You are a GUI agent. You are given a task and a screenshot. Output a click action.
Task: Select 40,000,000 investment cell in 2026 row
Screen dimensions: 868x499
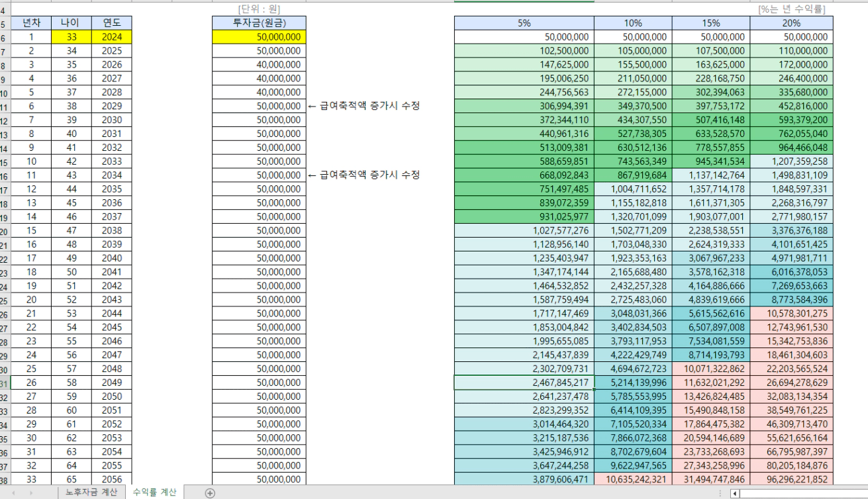tap(259, 65)
